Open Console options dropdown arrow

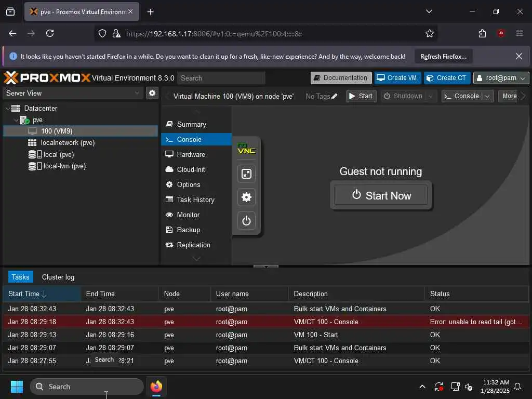[487, 96]
